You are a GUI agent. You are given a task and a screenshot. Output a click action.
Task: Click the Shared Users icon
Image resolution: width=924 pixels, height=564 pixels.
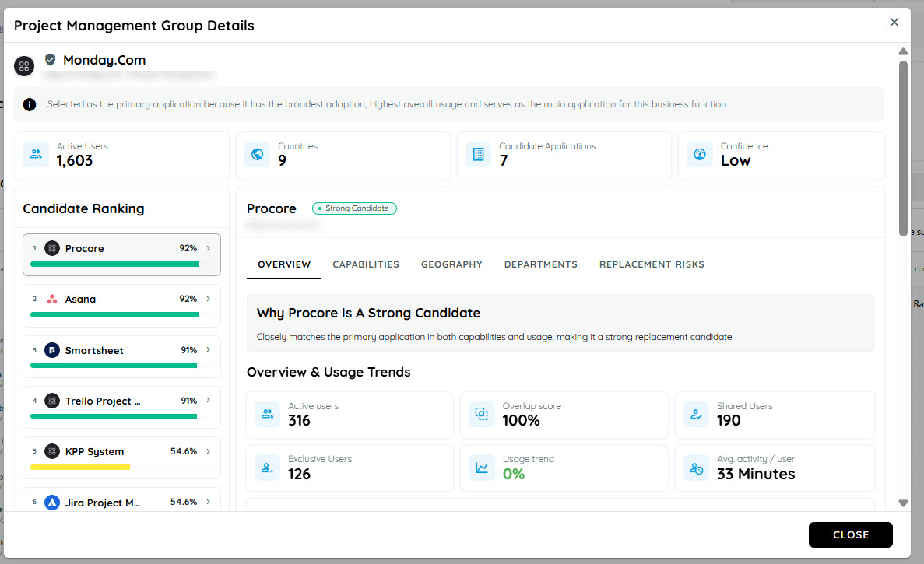(x=696, y=414)
